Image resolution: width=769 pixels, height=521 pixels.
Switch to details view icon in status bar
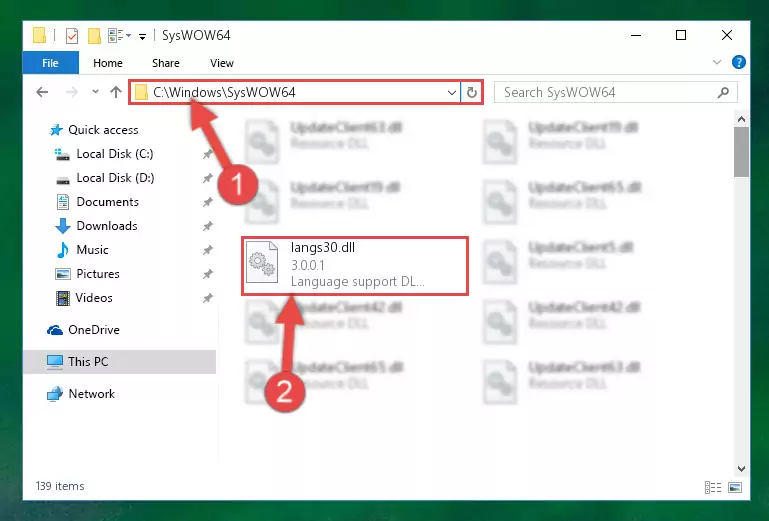pos(713,487)
